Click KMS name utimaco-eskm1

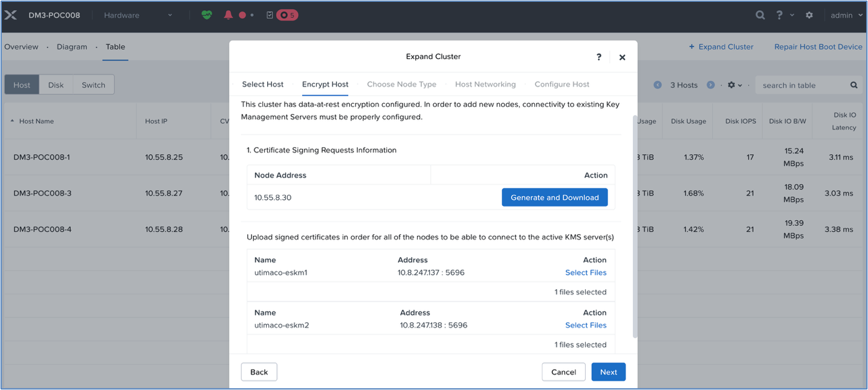click(281, 272)
